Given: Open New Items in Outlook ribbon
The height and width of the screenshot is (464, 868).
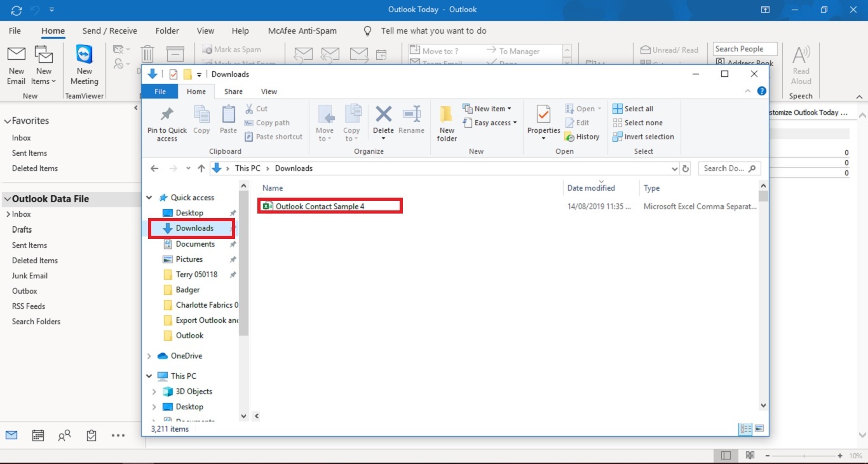Looking at the screenshot, I should tap(44, 65).
